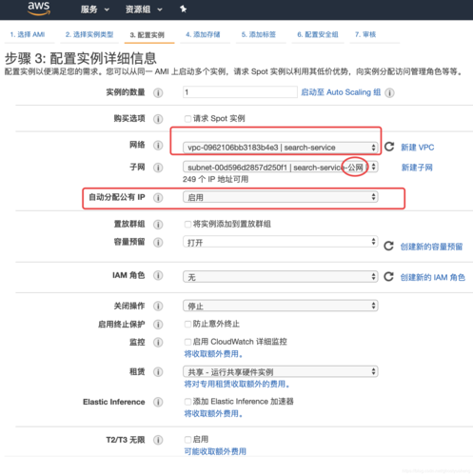Viewport: 473px width, 476px height.
Task: Show info for 监控
Action: (158, 343)
